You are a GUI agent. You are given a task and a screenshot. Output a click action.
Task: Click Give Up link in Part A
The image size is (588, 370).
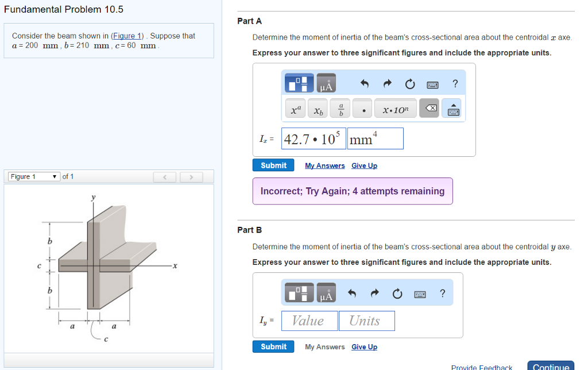tap(364, 165)
